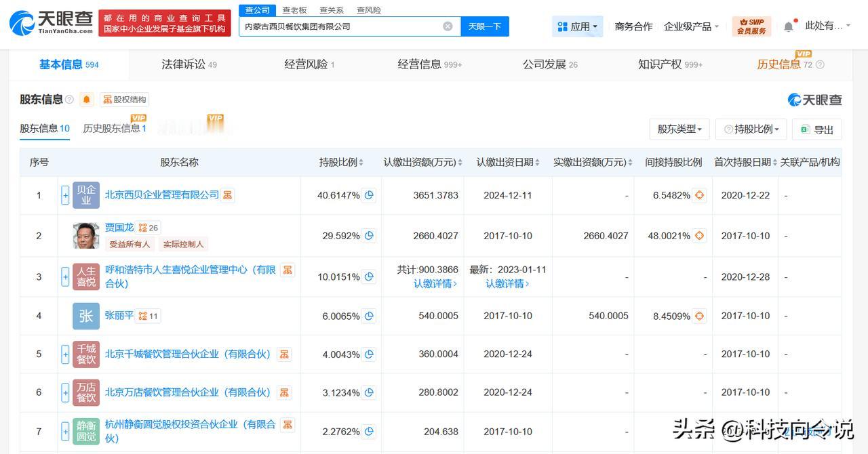Expand row 7 静衡圆觉 plus toggle

point(66,431)
